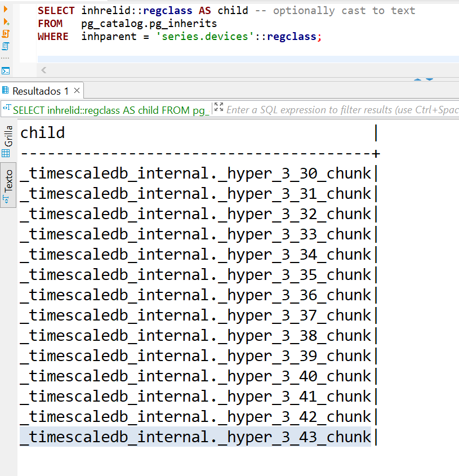The height and width of the screenshot is (476, 459).
Task: Place cursor on 'series.devices' string in editor
Action: coord(205,37)
